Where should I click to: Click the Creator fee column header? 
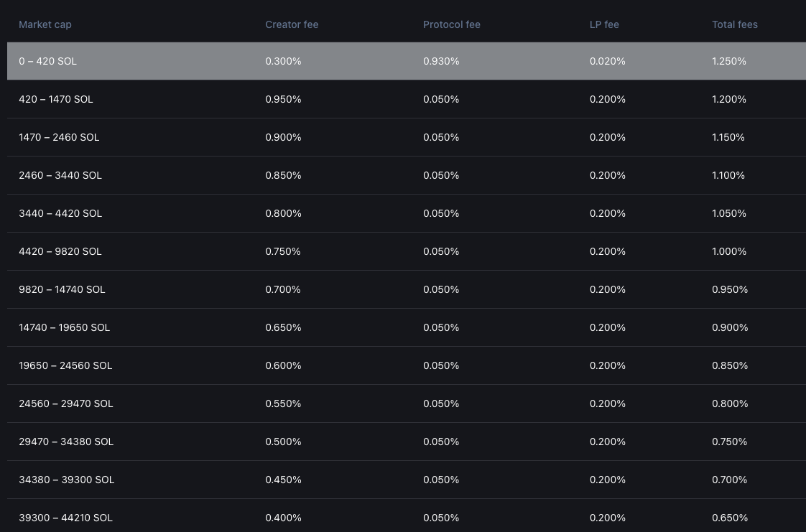tap(292, 24)
